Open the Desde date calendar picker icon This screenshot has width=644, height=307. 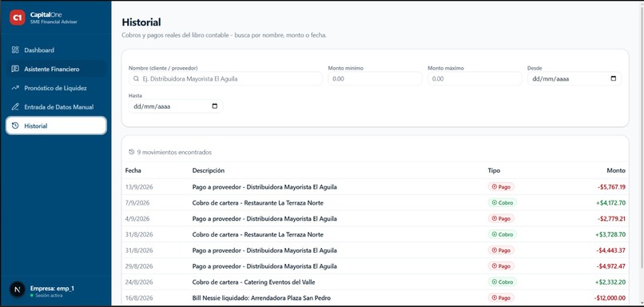point(614,78)
